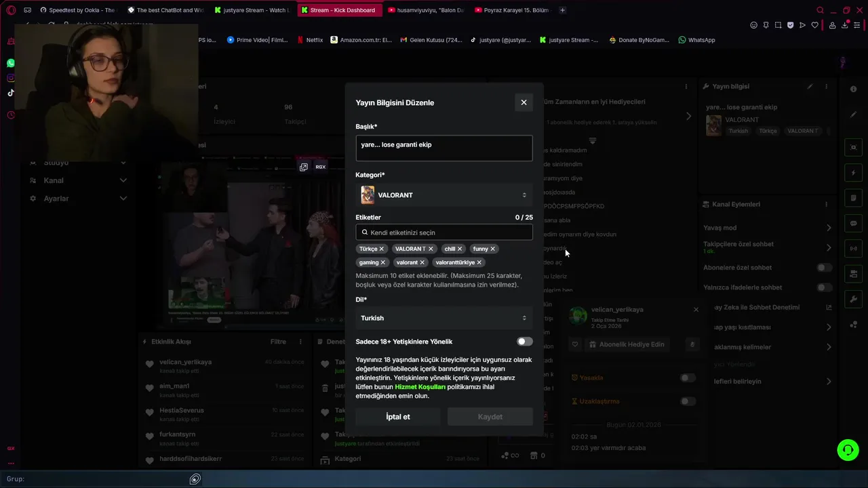Open the browser search magnifier icon
The image size is (868, 488).
pos(820,10)
